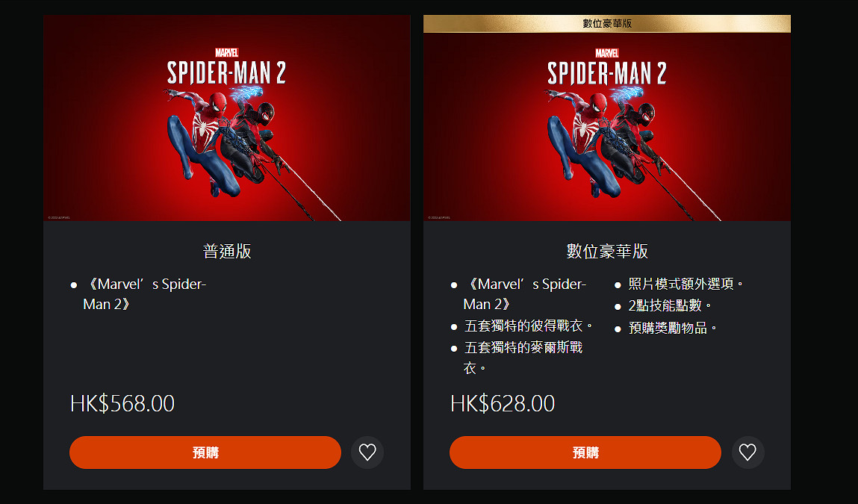This screenshot has height=504, width=858.
Task: Click the gold 數位豪華版 banner strip
Action: tap(607, 24)
